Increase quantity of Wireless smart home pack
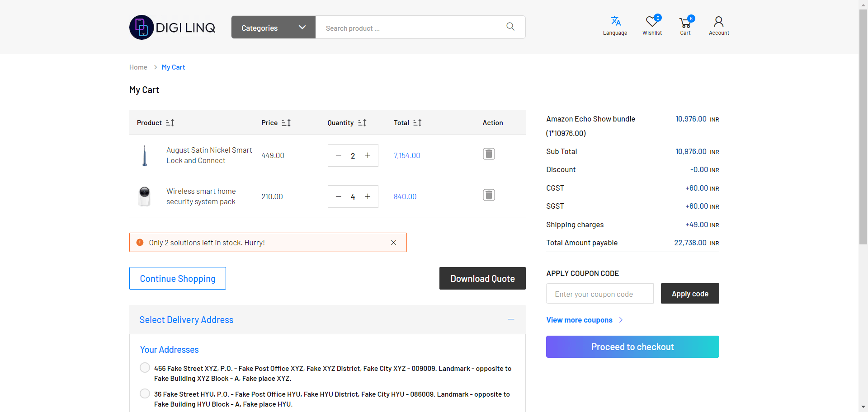The image size is (868, 412). [x=368, y=197]
